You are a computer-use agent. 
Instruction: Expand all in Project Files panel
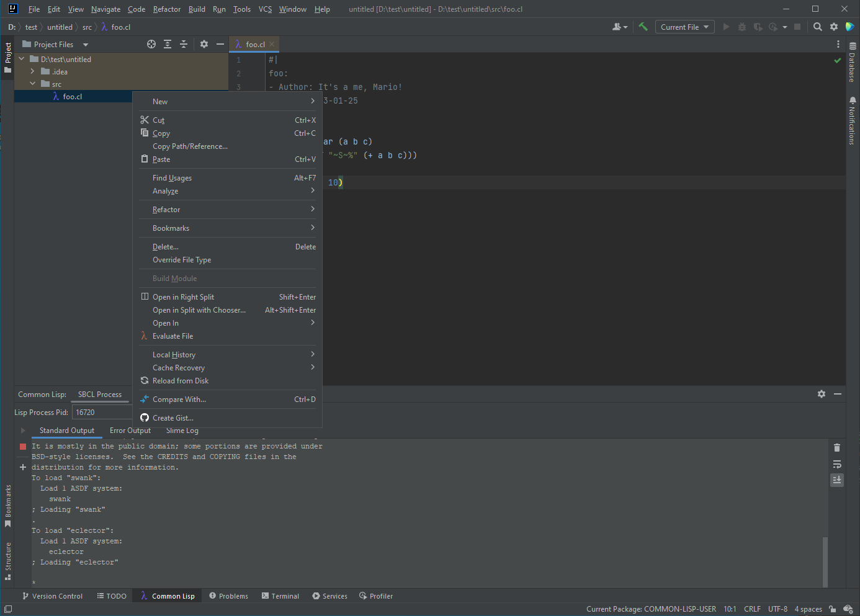(x=168, y=44)
